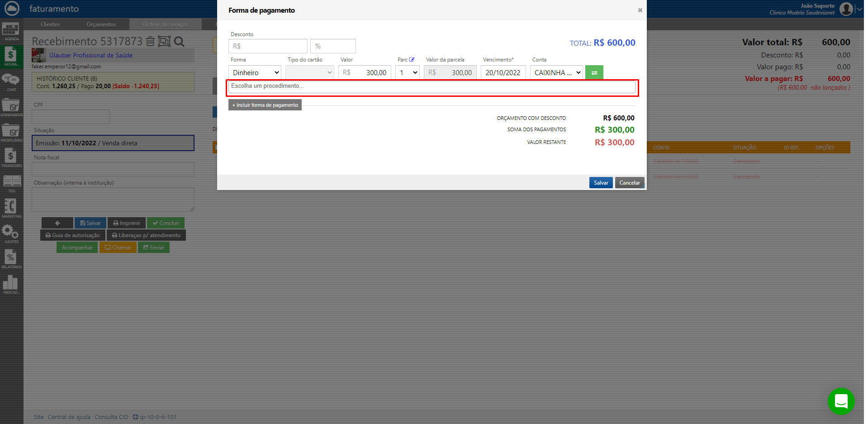Screen dimensions: 868x424
Task: Click the client photo thumbnail
Action: (x=39, y=55)
